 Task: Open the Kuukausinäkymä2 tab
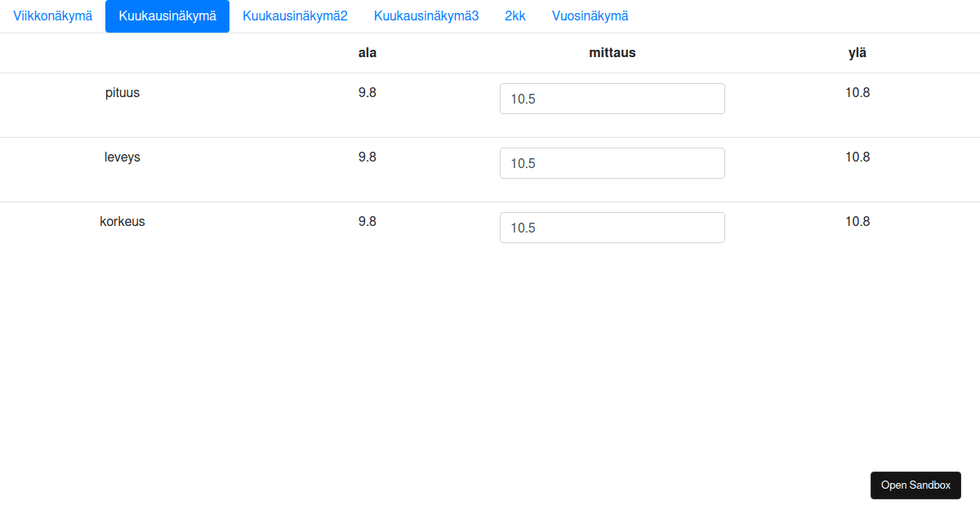tap(294, 16)
